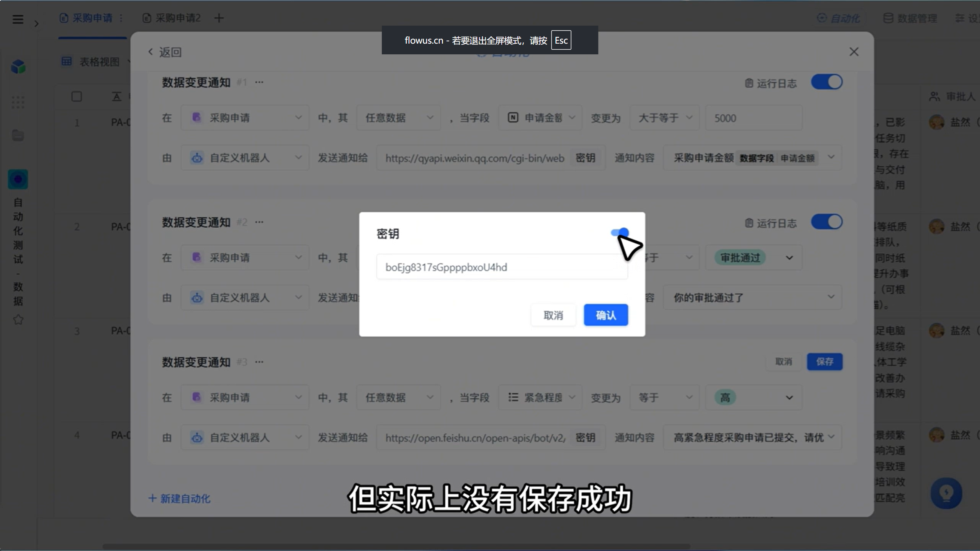Click 新建自动化 link
980x551 pixels.
[179, 499]
